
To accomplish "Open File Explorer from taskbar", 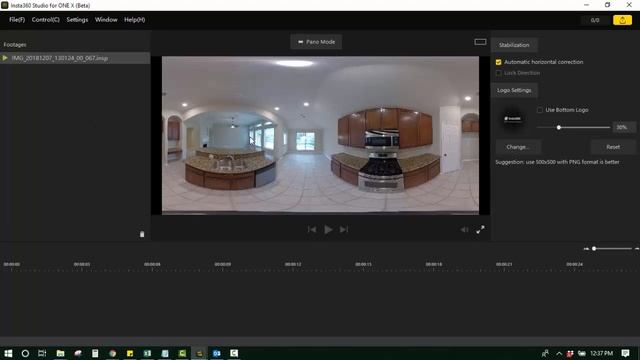I will pyautogui.click(x=60, y=353).
